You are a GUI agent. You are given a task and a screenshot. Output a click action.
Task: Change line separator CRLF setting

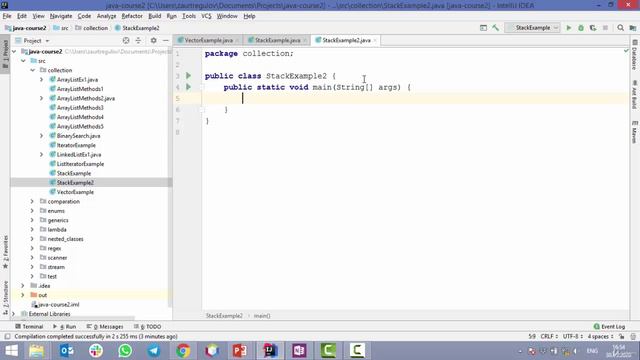pyautogui.click(x=549, y=336)
